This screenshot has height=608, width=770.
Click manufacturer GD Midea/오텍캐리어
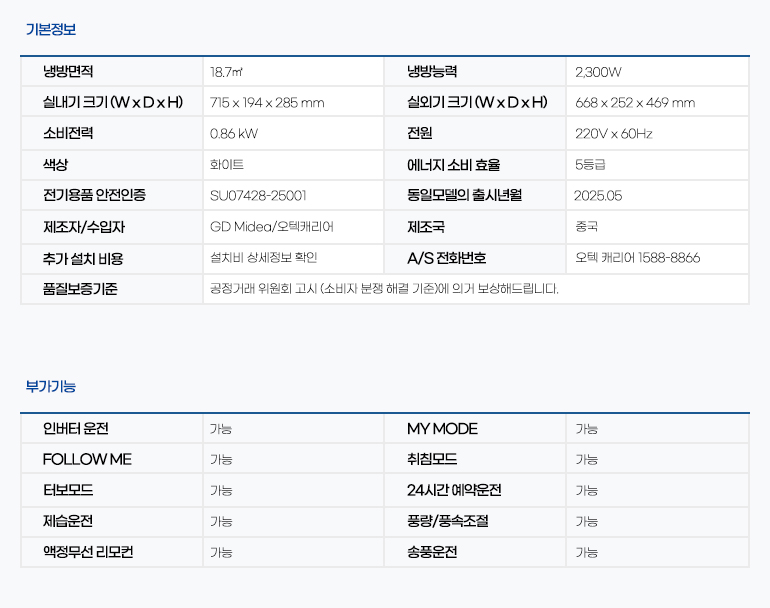click(x=271, y=227)
